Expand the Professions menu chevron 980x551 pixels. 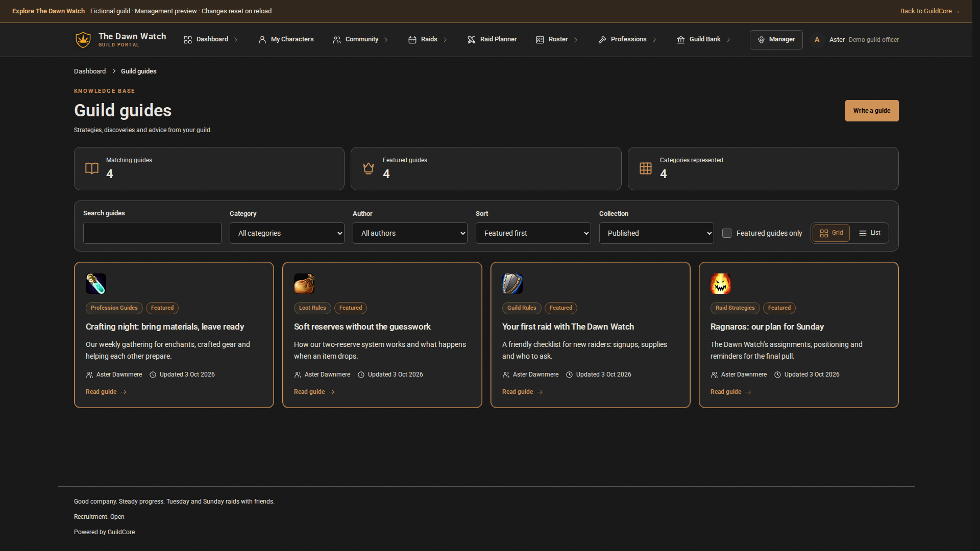(654, 40)
